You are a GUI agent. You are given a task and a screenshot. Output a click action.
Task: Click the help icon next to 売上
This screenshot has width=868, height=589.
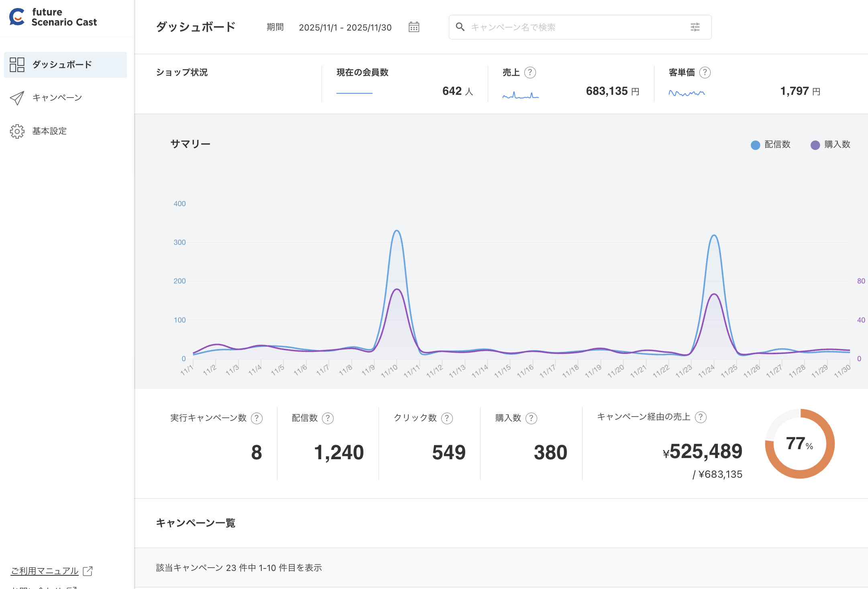tap(530, 72)
